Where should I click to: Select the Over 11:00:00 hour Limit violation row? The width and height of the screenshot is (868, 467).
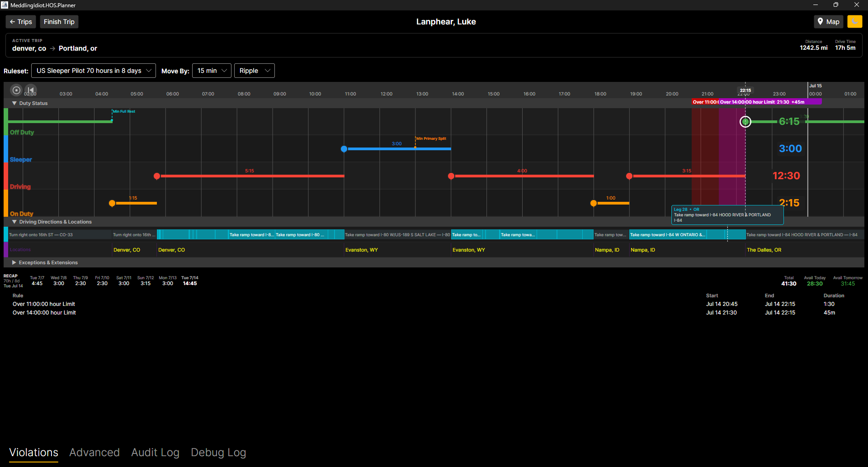pyautogui.click(x=434, y=304)
